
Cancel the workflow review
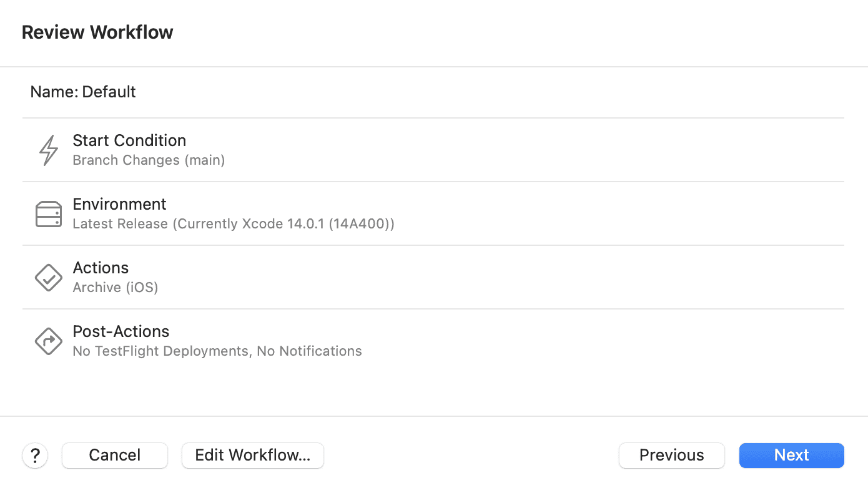pos(114,455)
